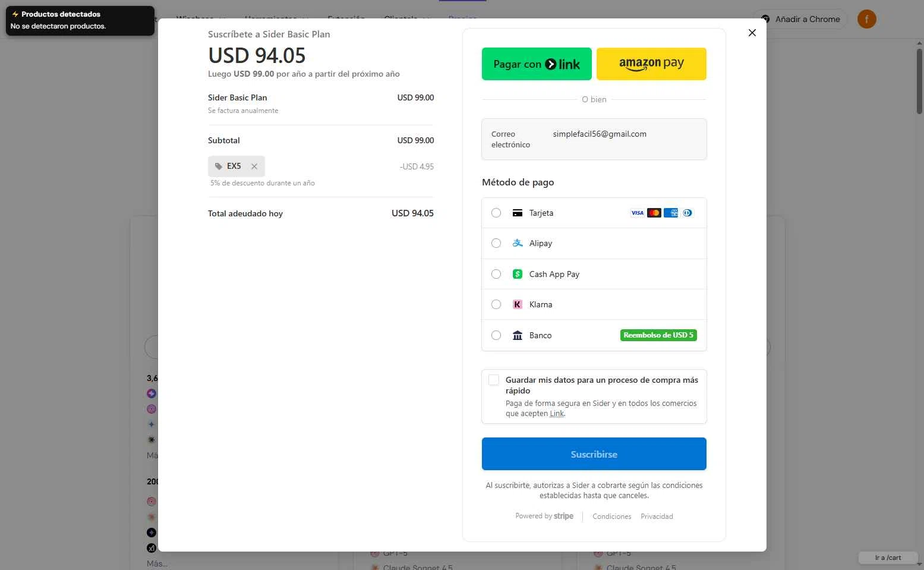The height and width of the screenshot is (570, 924).
Task: Open the Condiciones link
Action: click(x=611, y=517)
